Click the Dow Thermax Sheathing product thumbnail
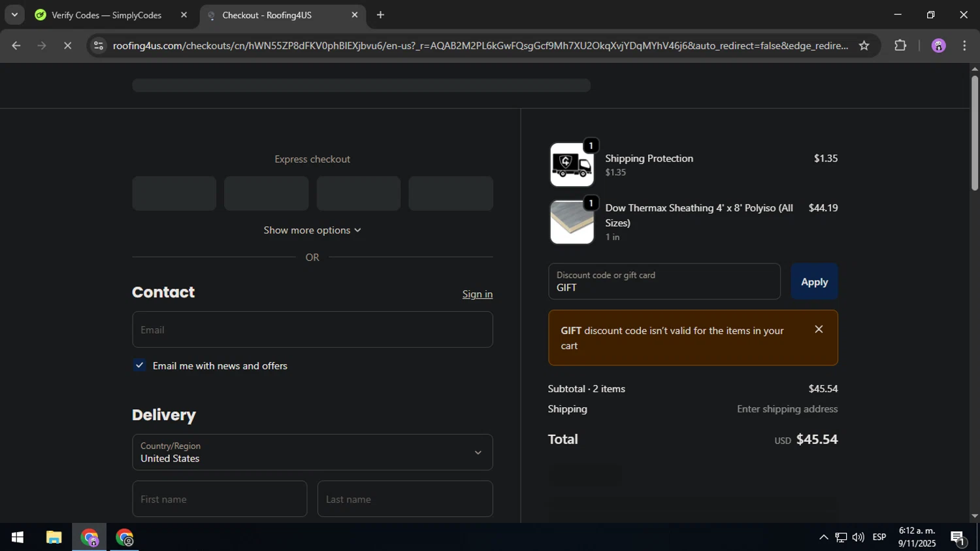The width and height of the screenshot is (980, 551). 572,222
